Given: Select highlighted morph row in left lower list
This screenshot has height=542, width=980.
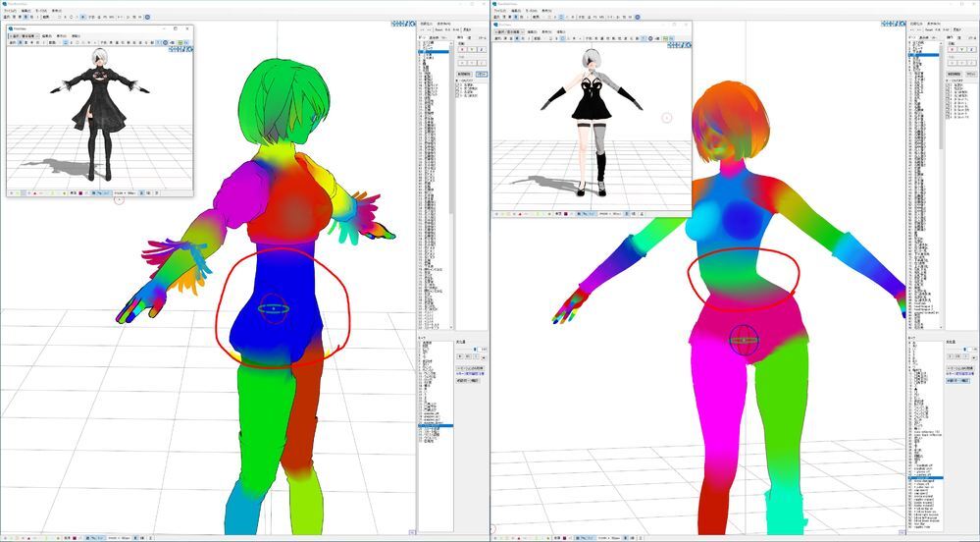Looking at the screenshot, I should pyautogui.click(x=435, y=425).
